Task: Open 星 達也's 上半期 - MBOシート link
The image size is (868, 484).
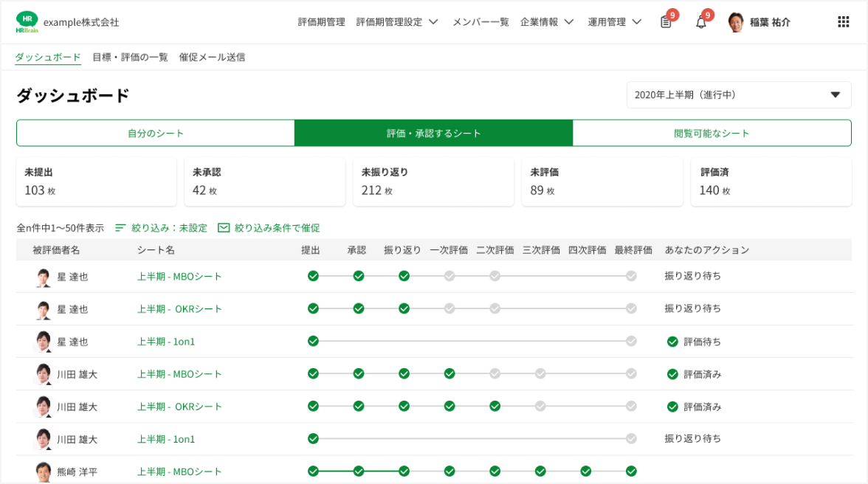Action: point(179,277)
